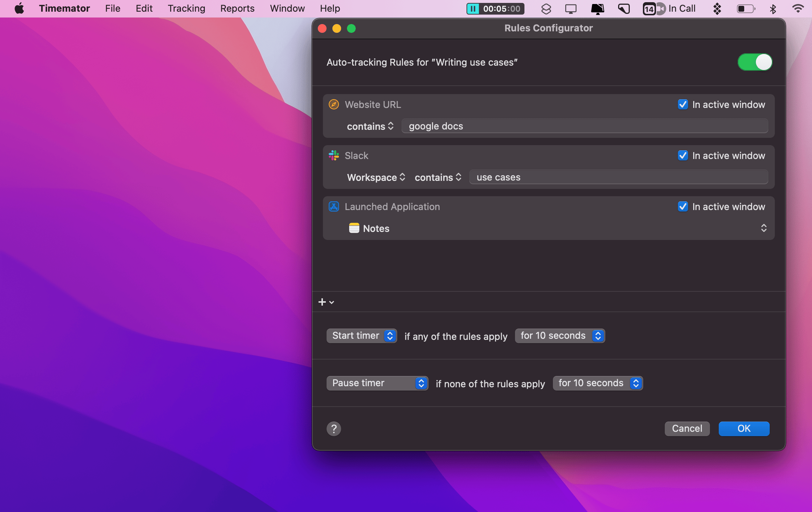Viewport: 812px width, 512px height.
Task: Minimize the Rules Configurator window
Action: pos(337,28)
